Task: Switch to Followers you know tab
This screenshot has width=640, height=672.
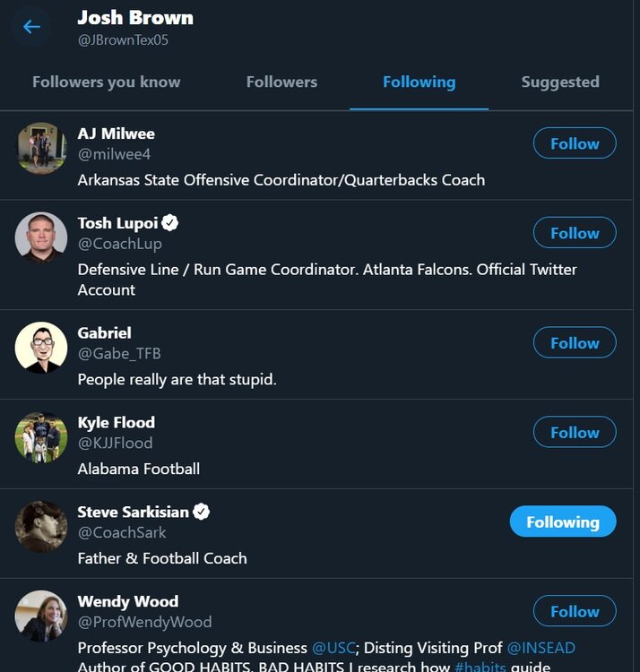Action: pyautogui.click(x=107, y=82)
